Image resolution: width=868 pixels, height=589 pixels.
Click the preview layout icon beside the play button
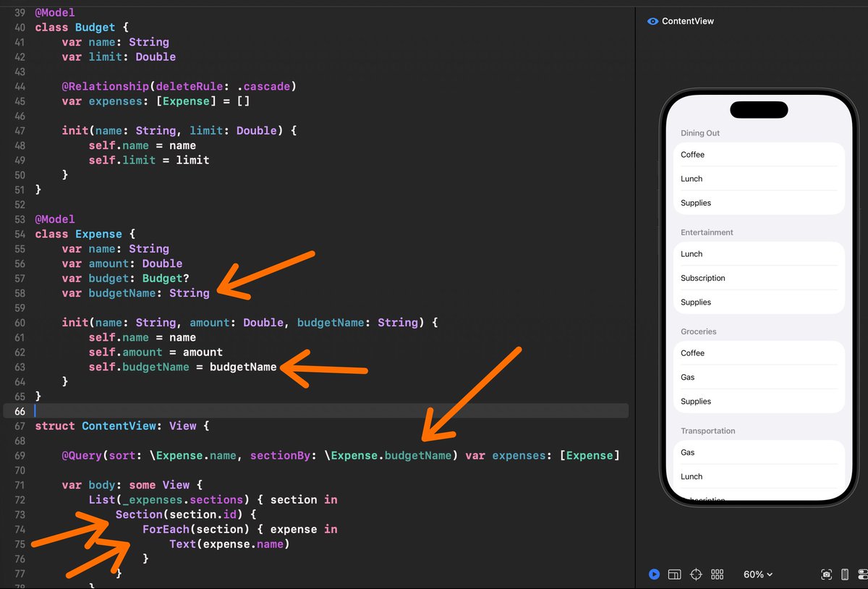point(674,575)
